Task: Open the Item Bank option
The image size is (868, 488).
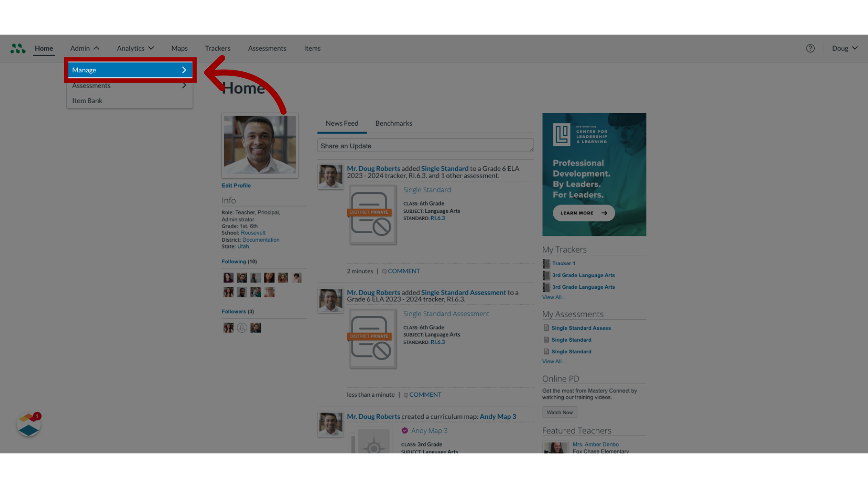Action: pos(87,100)
